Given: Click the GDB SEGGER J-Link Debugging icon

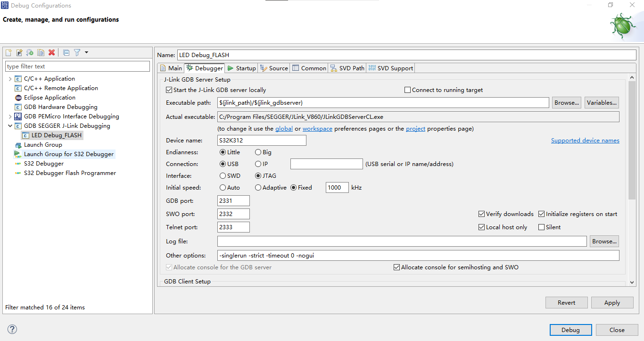Looking at the screenshot, I should click(x=18, y=126).
